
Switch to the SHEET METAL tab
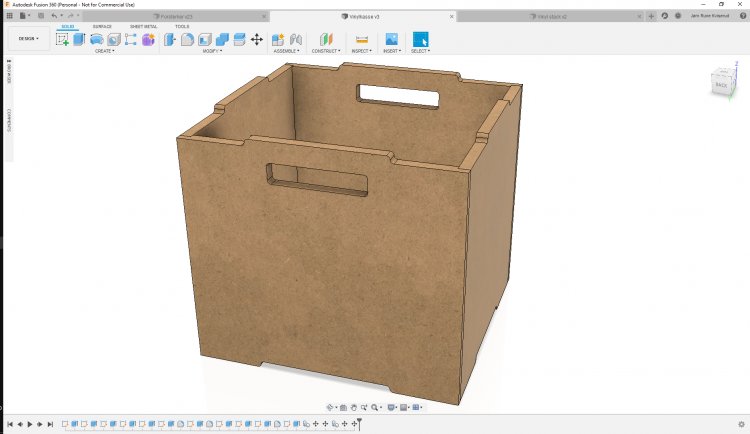point(143,26)
